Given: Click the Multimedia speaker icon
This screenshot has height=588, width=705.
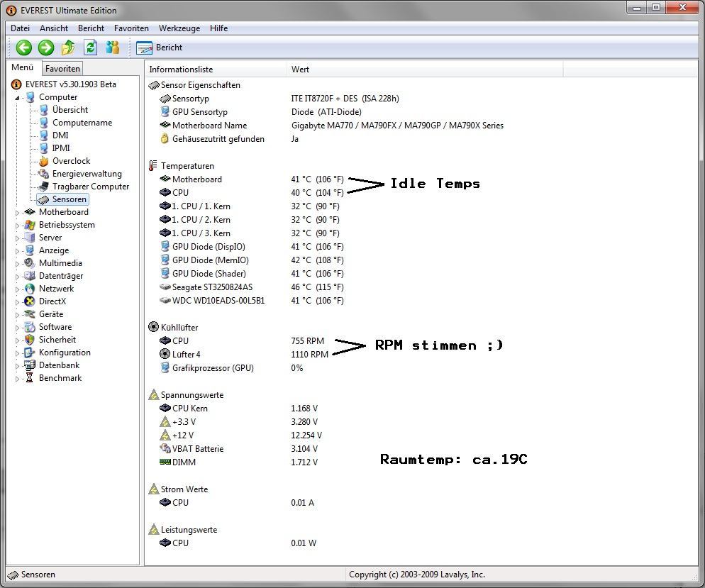Looking at the screenshot, I should pyautogui.click(x=30, y=263).
